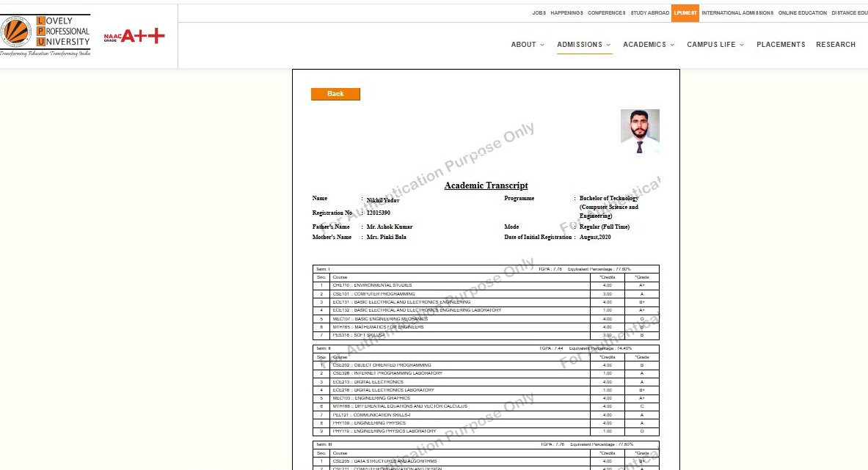Click the orange LPUNEST button
868x470 pixels.
point(685,12)
